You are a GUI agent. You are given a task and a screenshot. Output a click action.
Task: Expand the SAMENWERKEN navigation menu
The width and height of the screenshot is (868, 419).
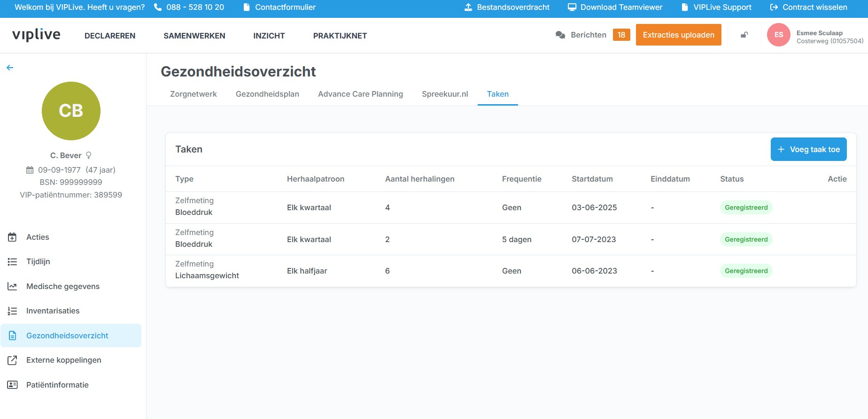point(194,36)
